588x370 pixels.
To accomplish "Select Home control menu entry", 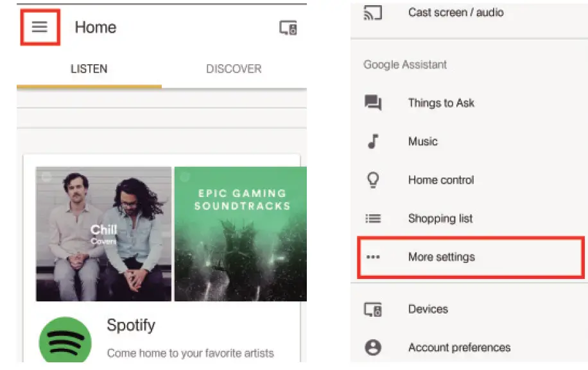I will 441,180.
